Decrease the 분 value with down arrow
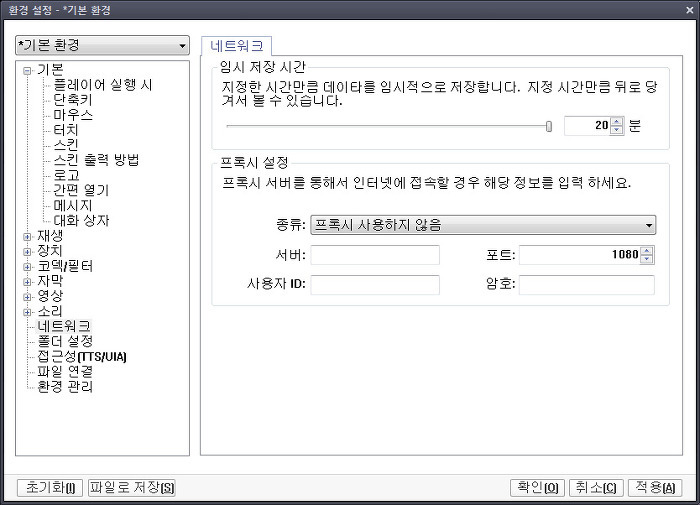Image resolution: width=700 pixels, height=505 pixels. [x=617, y=130]
